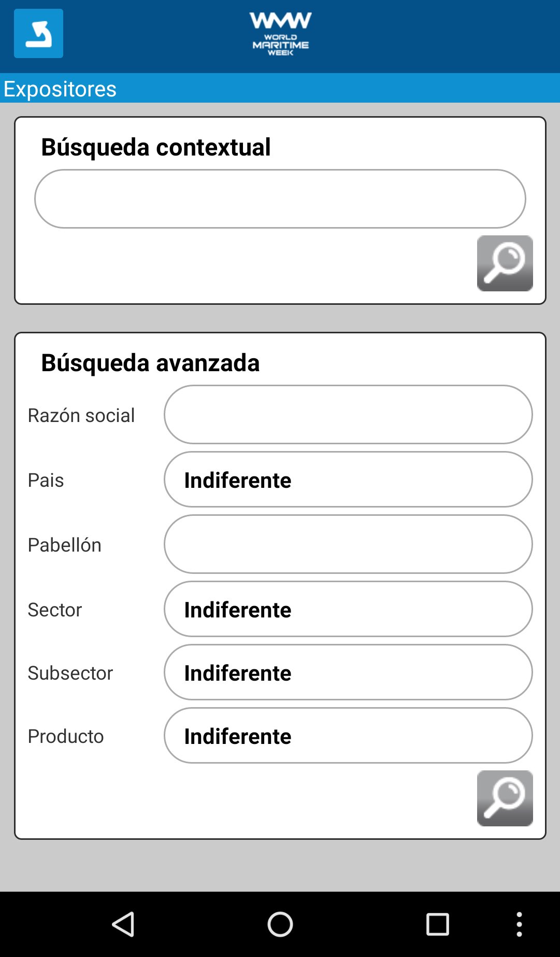Image resolution: width=560 pixels, height=957 pixels.
Task: Expand the Producto dropdown
Action: [x=348, y=736]
